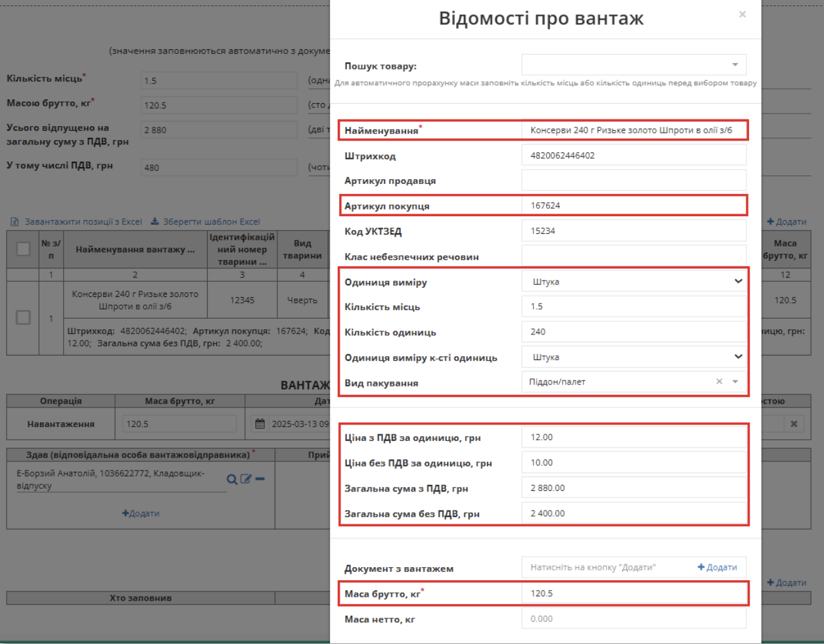Click the Найменування вантажу column header

click(x=135, y=250)
